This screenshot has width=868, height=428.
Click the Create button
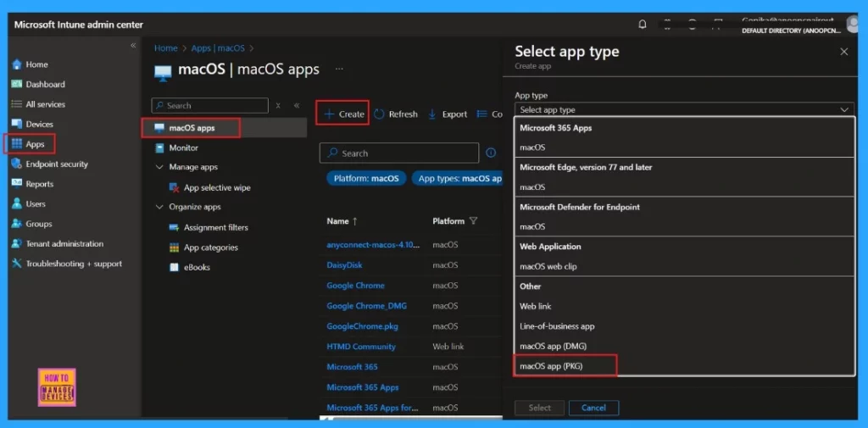coord(343,114)
